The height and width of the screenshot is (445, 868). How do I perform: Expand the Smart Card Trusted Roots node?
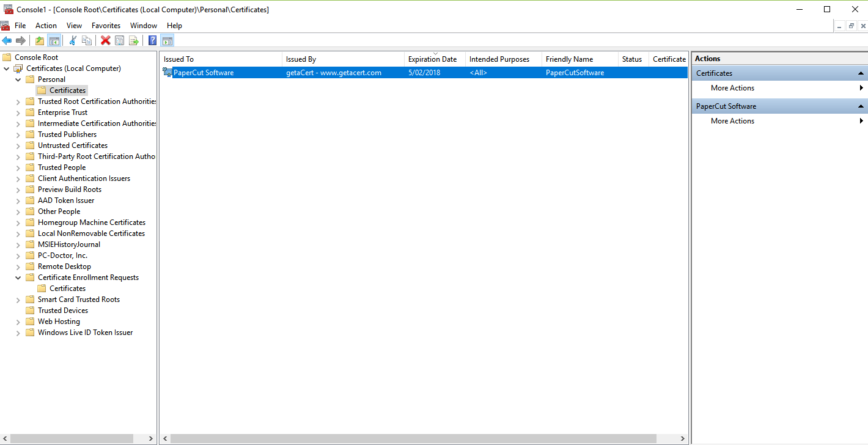pos(18,300)
